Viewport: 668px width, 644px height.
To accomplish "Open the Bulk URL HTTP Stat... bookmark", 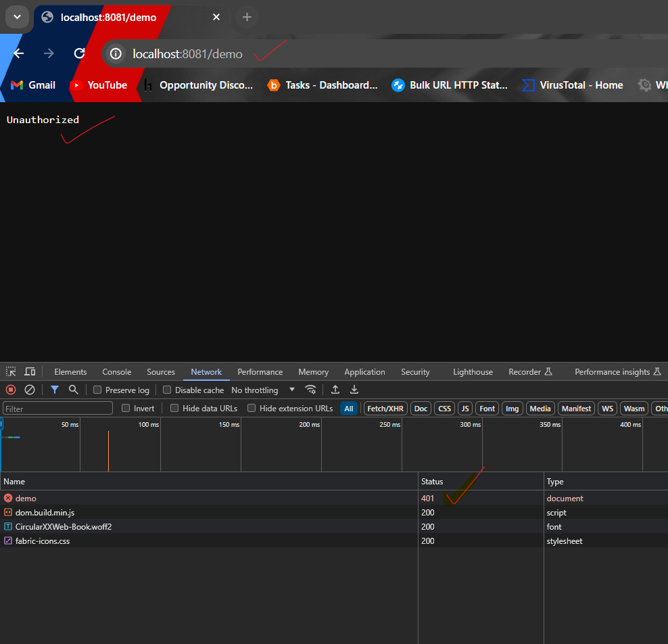I will point(450,85).
